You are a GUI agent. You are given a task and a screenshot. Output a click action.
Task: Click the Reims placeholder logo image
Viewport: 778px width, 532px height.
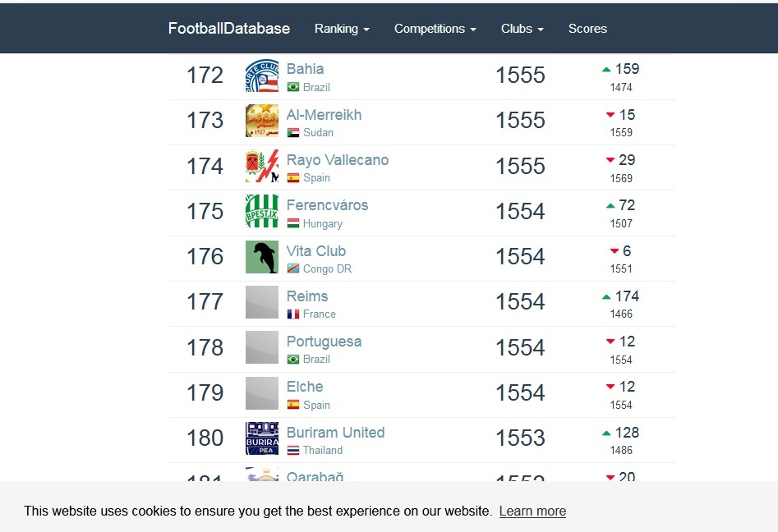click(x=262, y=302)
